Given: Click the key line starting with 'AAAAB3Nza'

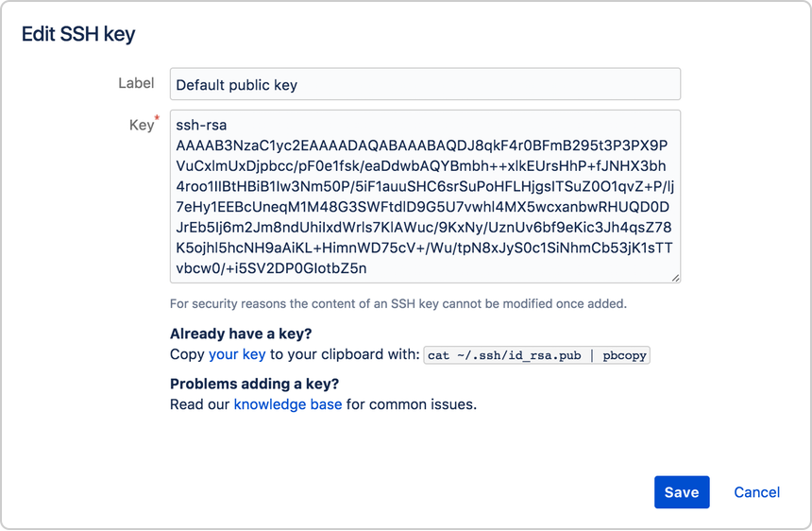Looking at the screenshot, I should click(x=421, y=146).
